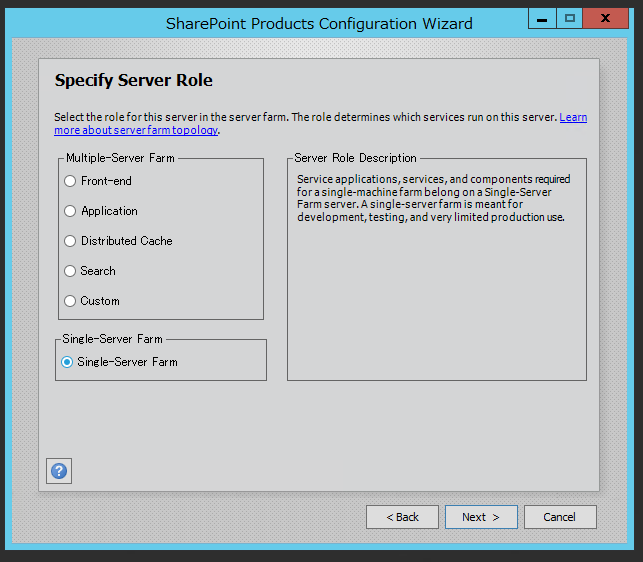This screenshot has height=562, width=643.
Task: Click the SharePoint Products Configuration Wizard title
Action: click(319, 24)
